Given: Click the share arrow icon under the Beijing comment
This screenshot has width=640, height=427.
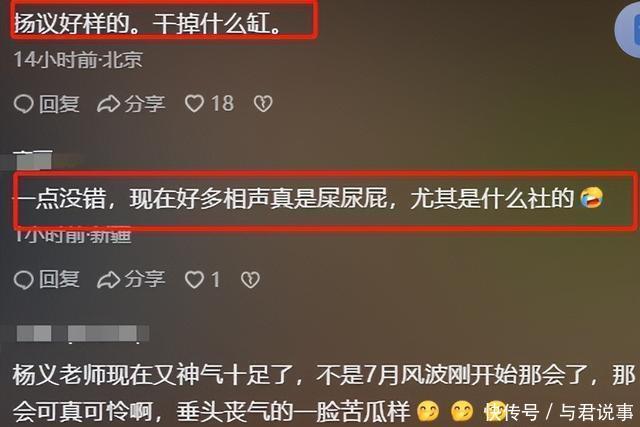Looking at the screenshot, I should coord(109,104).
